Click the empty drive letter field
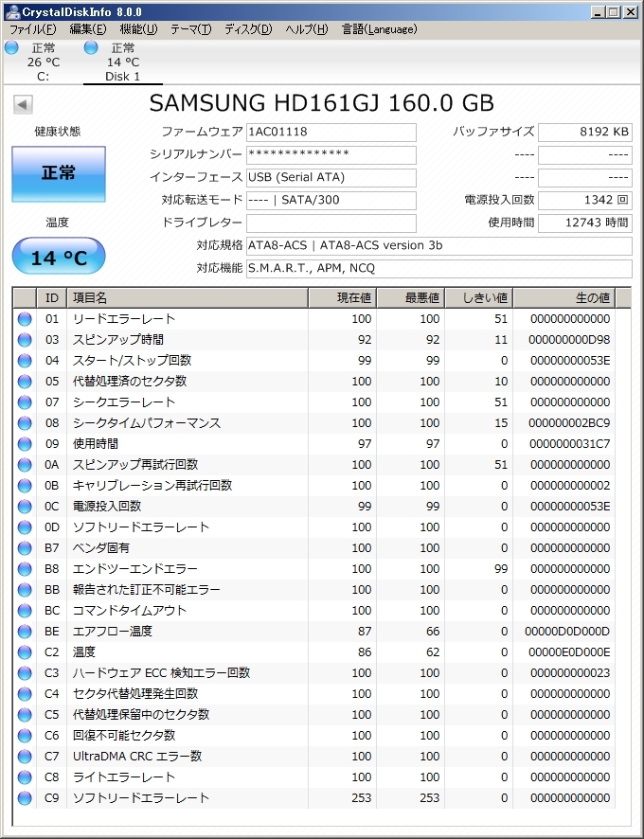Viewport: 644px width, 839px height. click(x=331, y=223)
